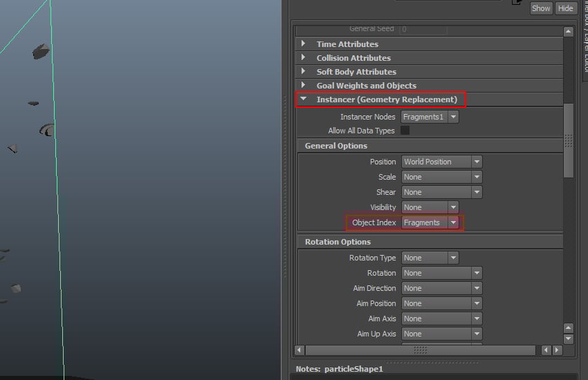Expand the Soft Body Attributes section
Screen dimensions: 588x380
(x=303, y=71)
